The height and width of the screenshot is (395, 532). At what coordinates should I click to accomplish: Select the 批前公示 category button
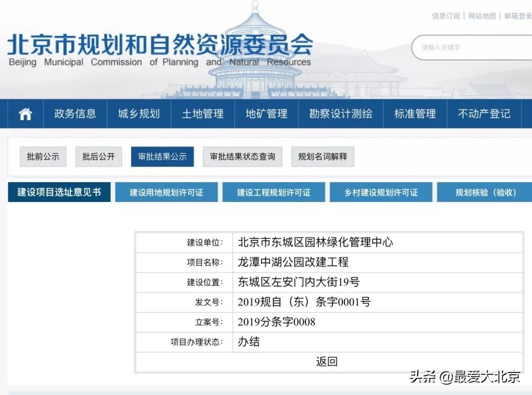[x=43, y=157]
